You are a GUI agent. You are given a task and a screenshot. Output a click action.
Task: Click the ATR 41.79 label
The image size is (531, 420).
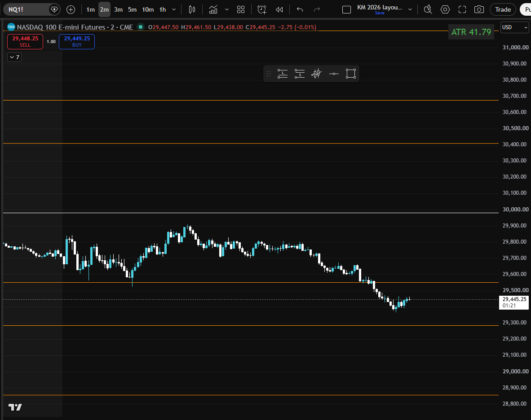[x=471, y=32]
